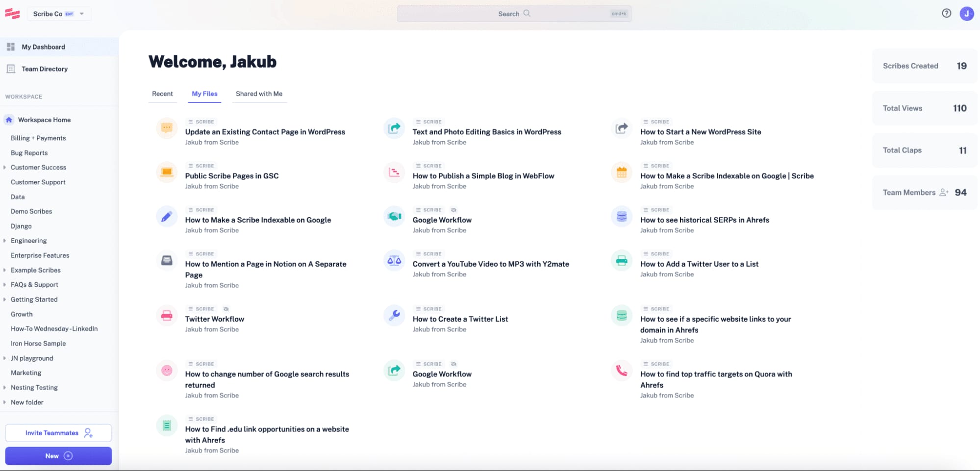Click the New button
This screenshot has height=471, width=980.
(58, 456)
